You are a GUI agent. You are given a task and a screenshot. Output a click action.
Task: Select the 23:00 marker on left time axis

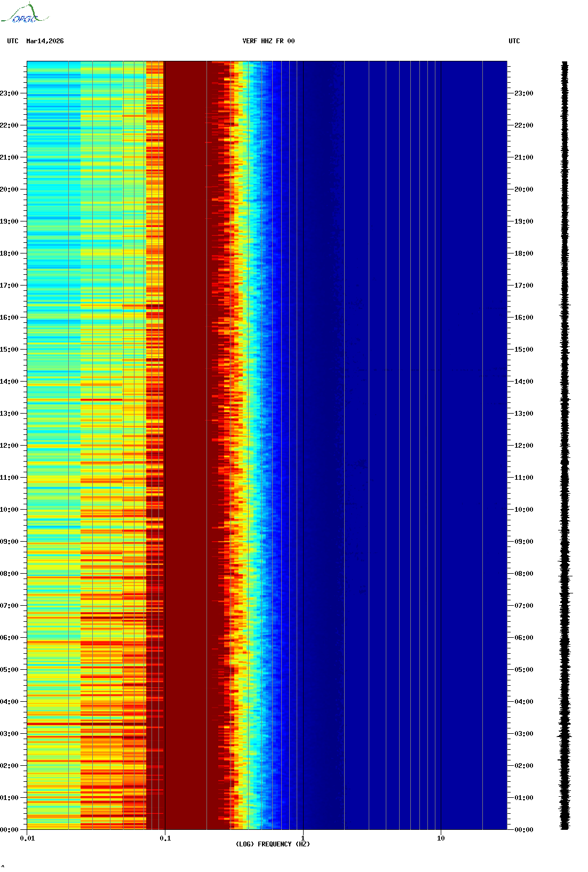10,93
